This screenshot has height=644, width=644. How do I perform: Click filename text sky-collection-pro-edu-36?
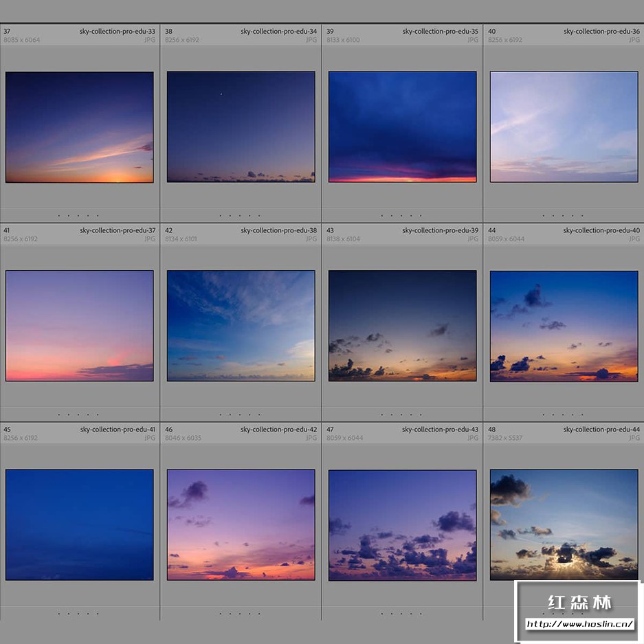click(x=601, y=31)
